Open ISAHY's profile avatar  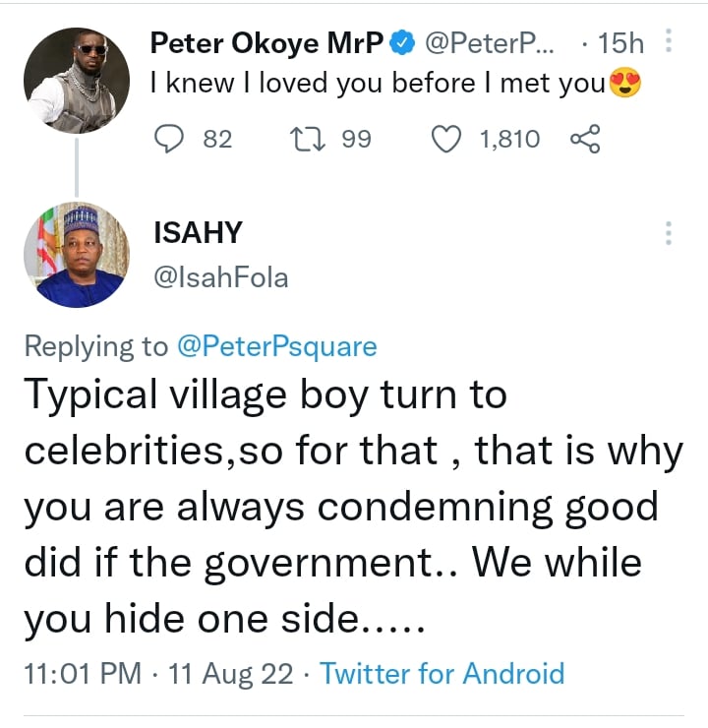pyautogui.click(x=77, y=255)
